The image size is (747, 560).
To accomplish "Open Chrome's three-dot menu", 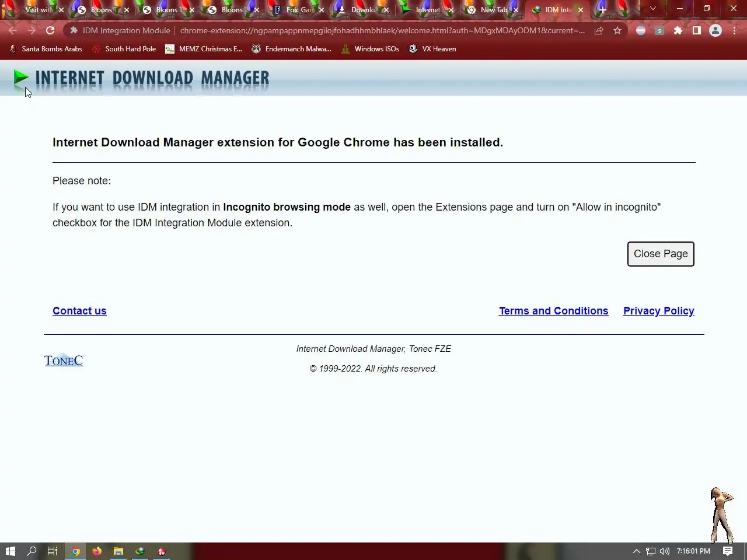I will [734, 30].
